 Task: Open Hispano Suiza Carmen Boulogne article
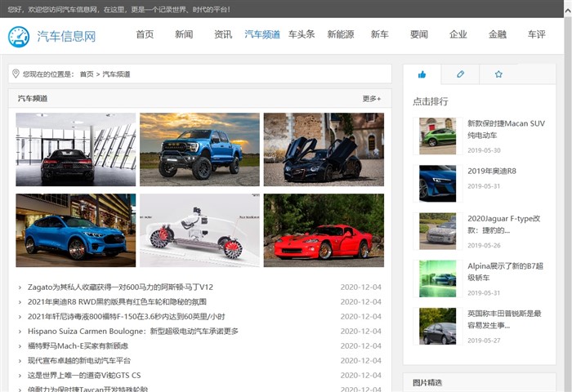pos(132,332)
